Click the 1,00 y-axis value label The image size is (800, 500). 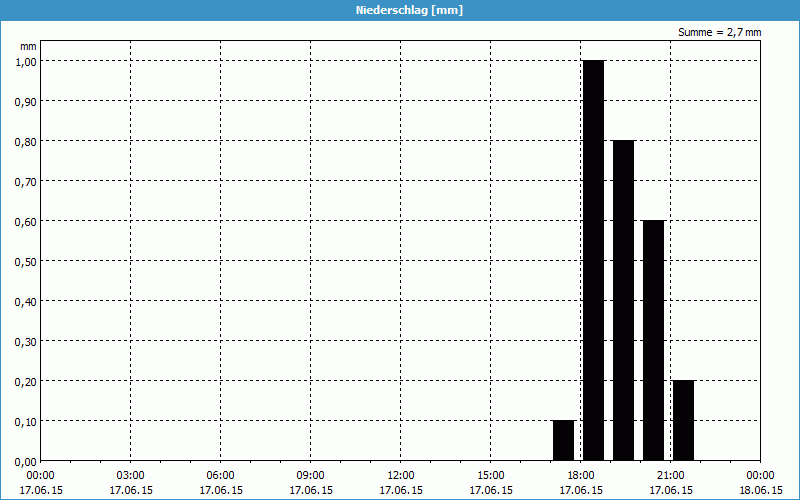[x=25, y=61]
